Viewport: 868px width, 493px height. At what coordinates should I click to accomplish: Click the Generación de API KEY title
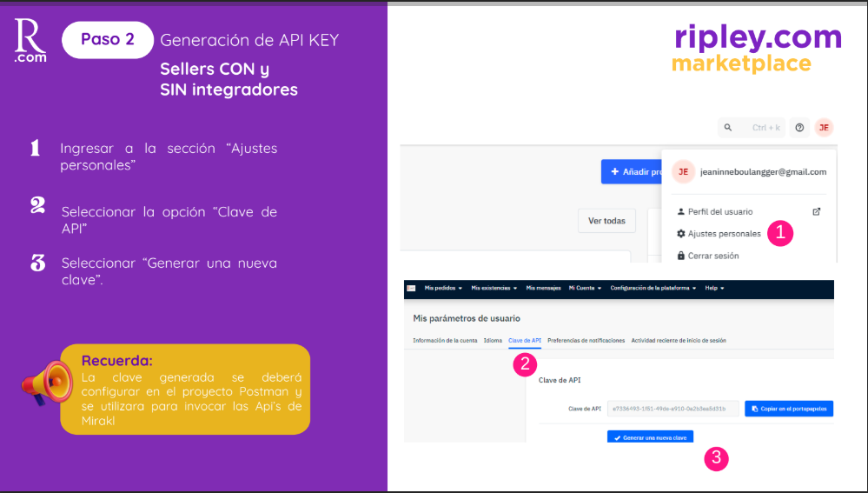[249, 40]
